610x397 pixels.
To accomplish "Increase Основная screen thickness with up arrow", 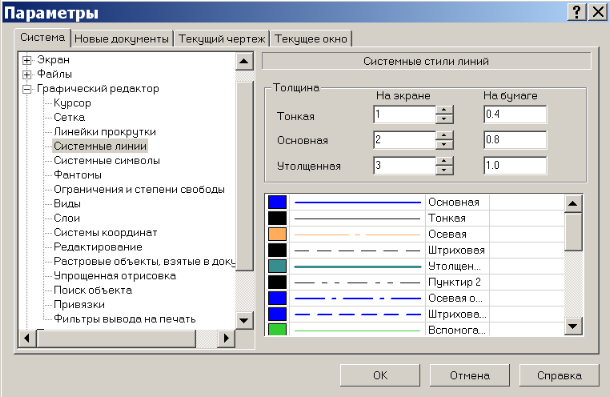I will pyautogui.click(x=444, y=136).
